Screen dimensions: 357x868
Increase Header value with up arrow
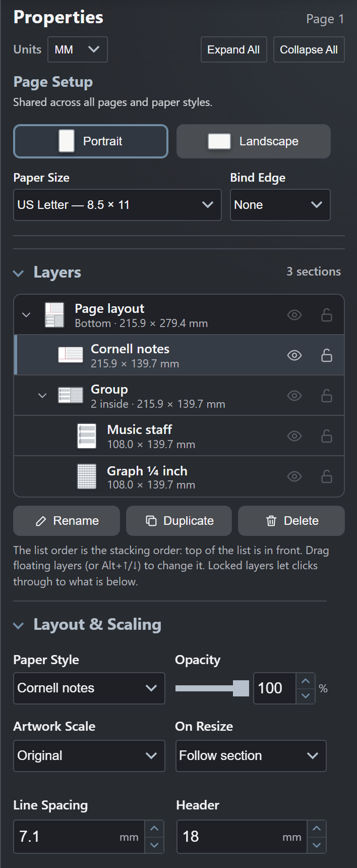click(317, 829)
